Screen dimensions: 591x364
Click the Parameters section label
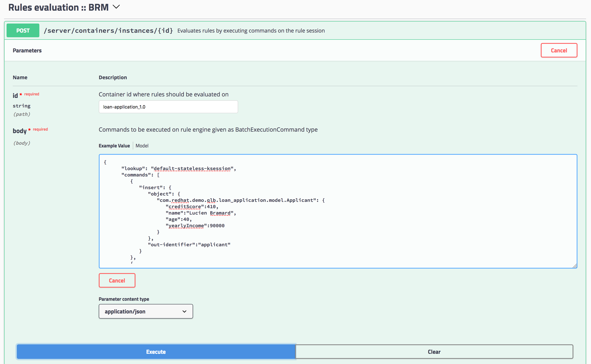click(x=27, y=51)
